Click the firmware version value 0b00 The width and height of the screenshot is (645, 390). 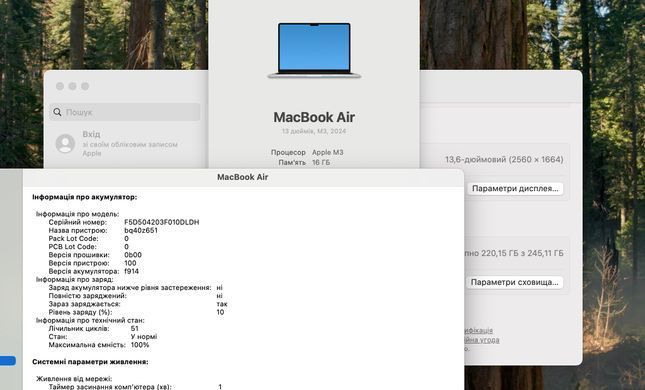click(133, 255)
